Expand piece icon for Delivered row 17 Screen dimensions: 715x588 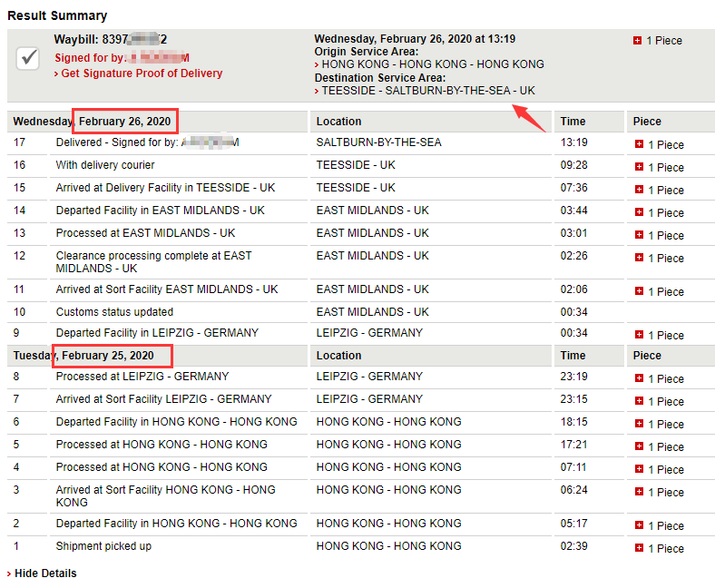coord(639,144)
